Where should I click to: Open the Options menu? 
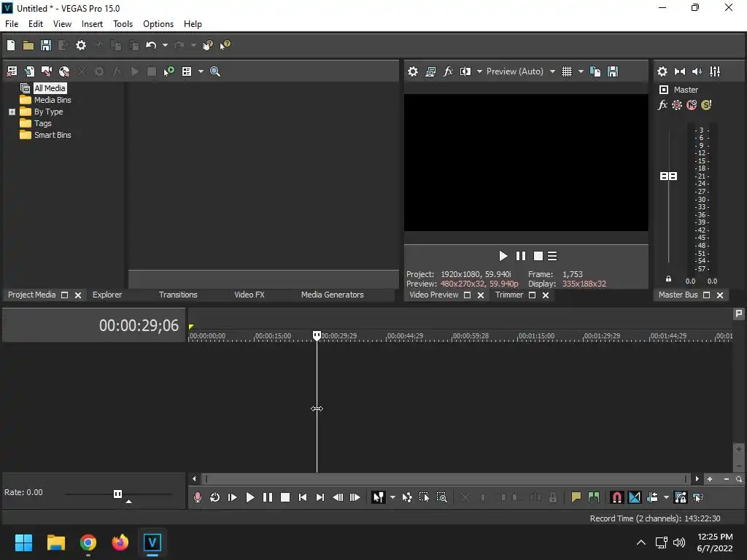[158, 24]
